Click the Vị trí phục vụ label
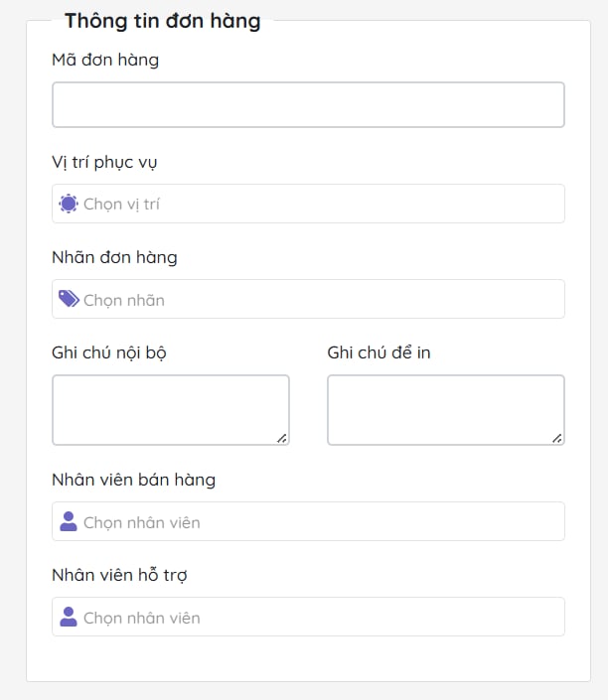The width and height of the screenshot is (608, 700). 104,162
